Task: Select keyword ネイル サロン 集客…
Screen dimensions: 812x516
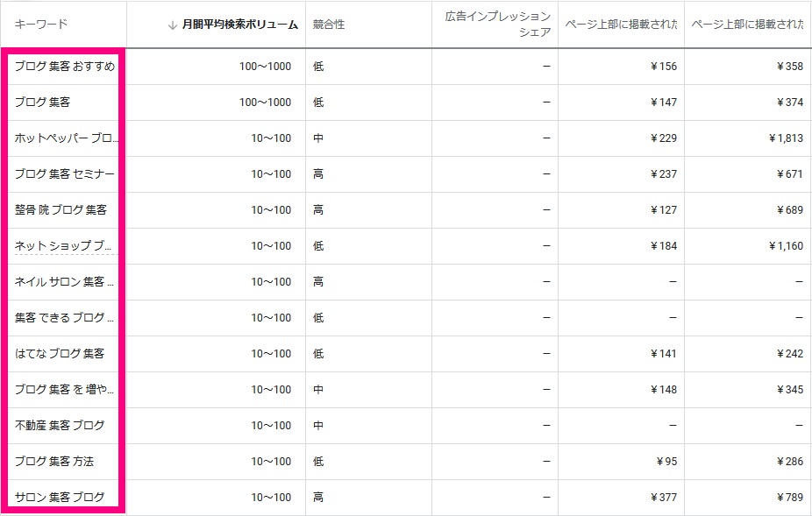Action: (x=65, y=282)
